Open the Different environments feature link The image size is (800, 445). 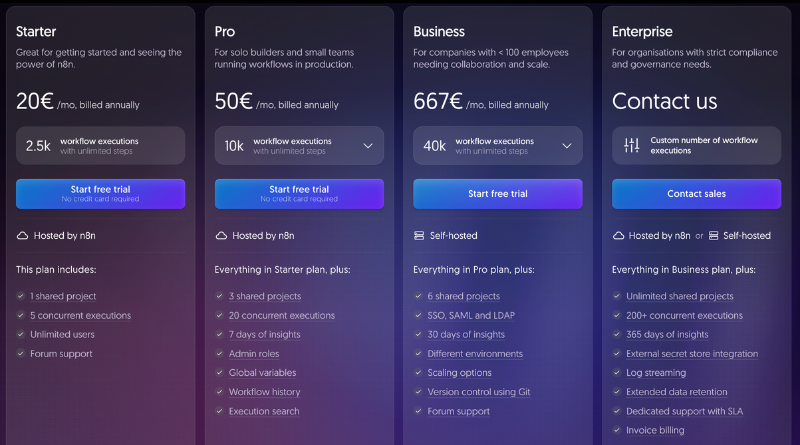[475, 354]
